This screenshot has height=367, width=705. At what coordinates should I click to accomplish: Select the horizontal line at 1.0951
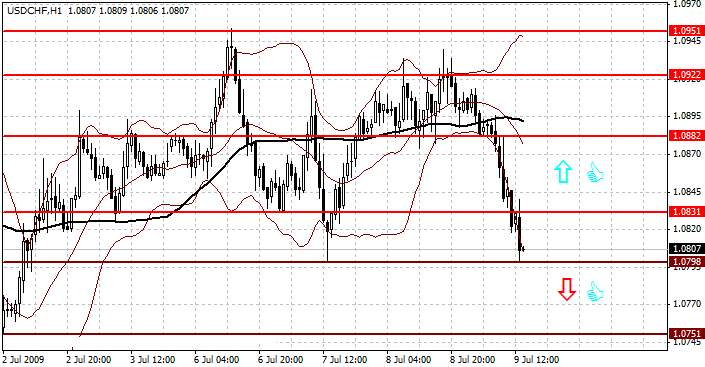(x=335, y=31)
